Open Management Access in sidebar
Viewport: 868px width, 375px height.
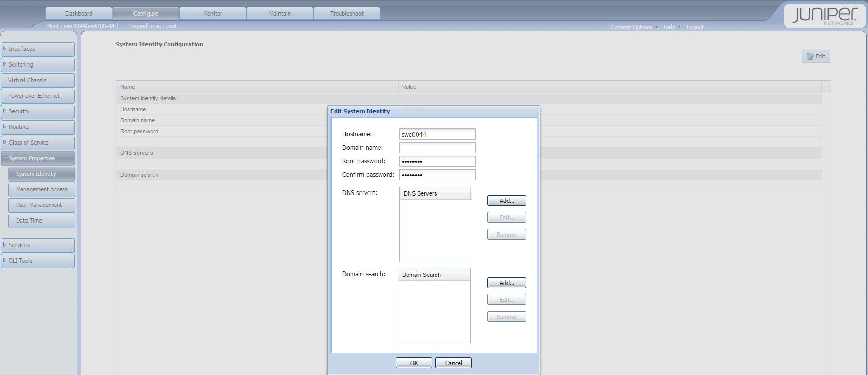(42, 189)
